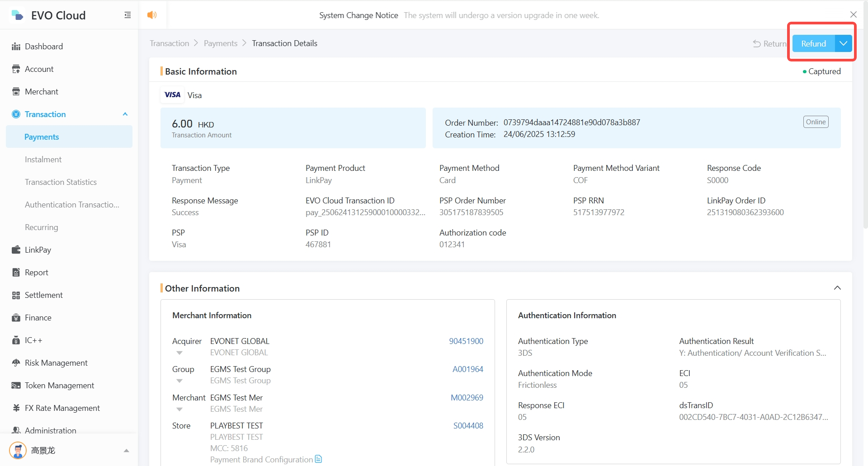
Task: Click the sidebar collapse icon beside EVO Cloud
Action: tap(127, 15)
